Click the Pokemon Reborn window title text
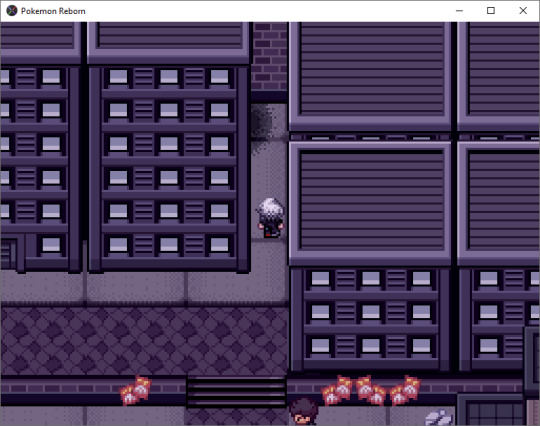The image size is (540, 426). click(x=53, y=11)
